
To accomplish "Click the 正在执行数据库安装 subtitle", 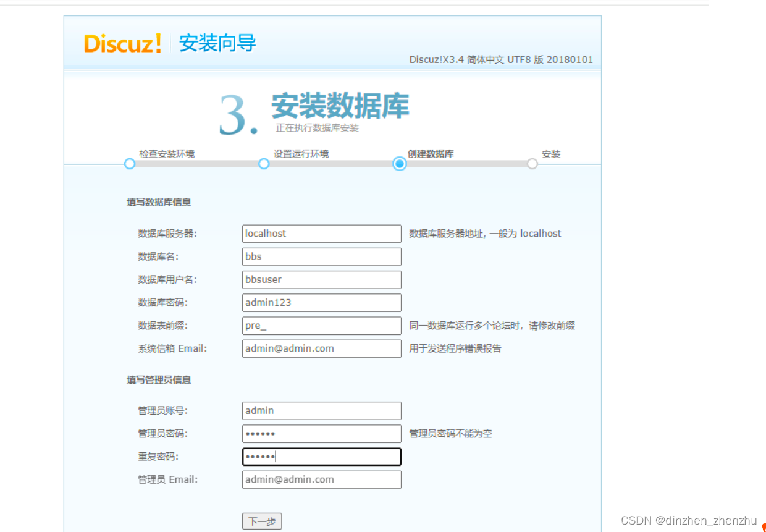I will coord(317,128).
